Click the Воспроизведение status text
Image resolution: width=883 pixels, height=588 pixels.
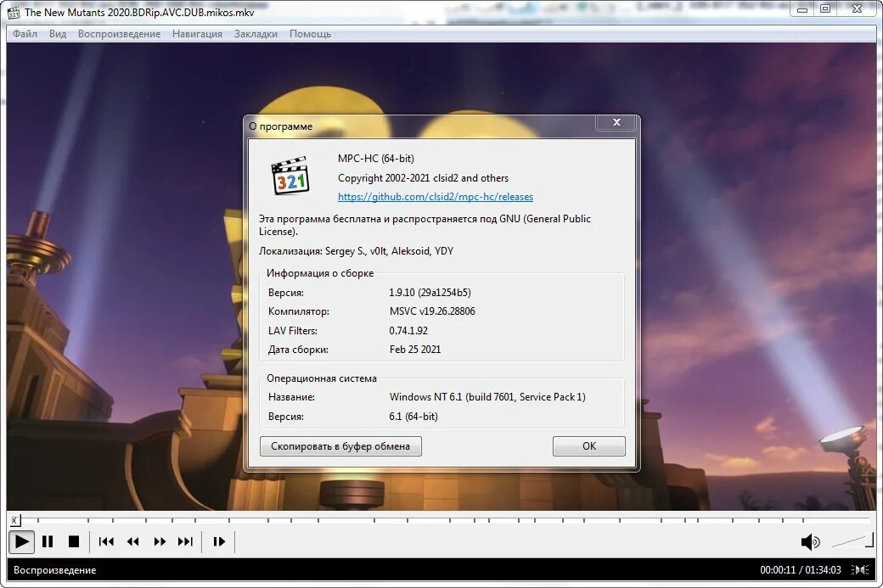[x=54, y=570]
